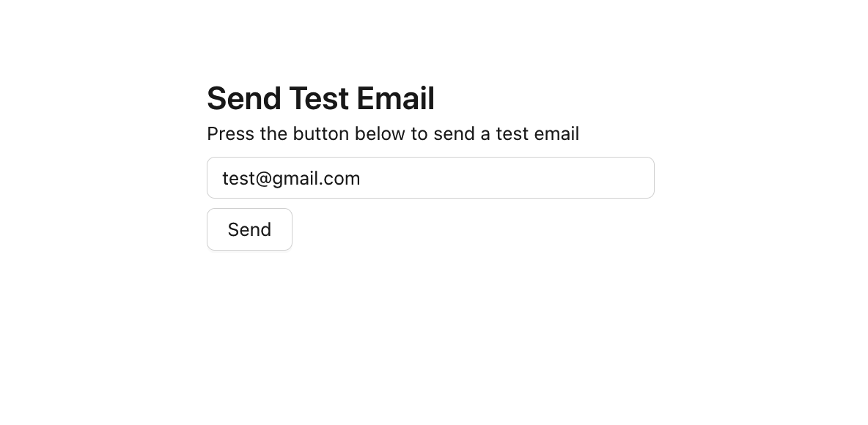The width and height of the screenshot is (868, 425).
Task: Activate the email input box
Action: pyautogui.click(x=430, y=178)
